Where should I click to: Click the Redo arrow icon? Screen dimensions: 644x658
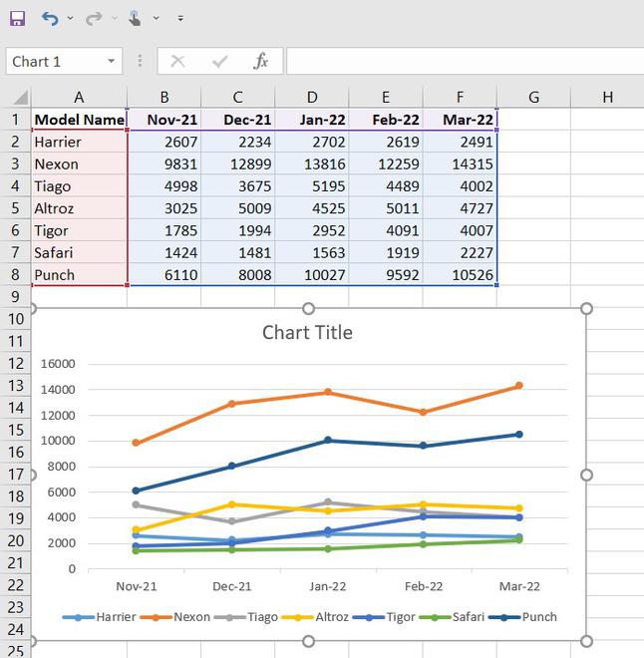tap(94, 18)
